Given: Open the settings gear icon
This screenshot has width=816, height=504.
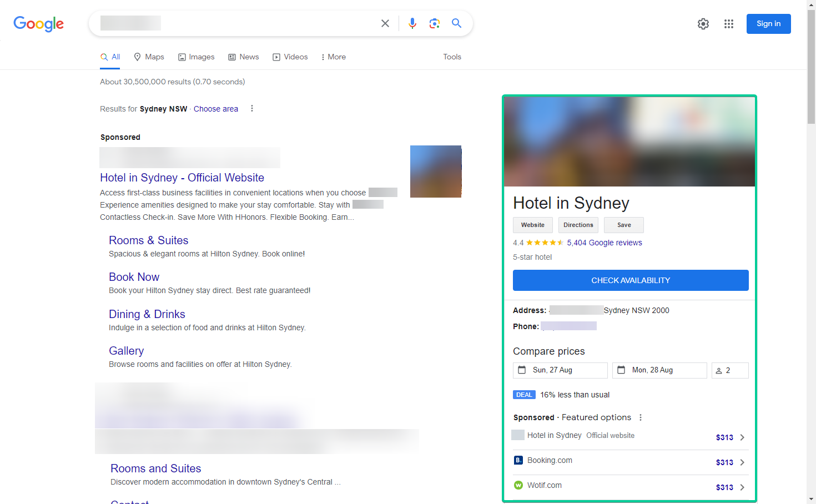Looking at the screenshot, I should coord(703,24).
